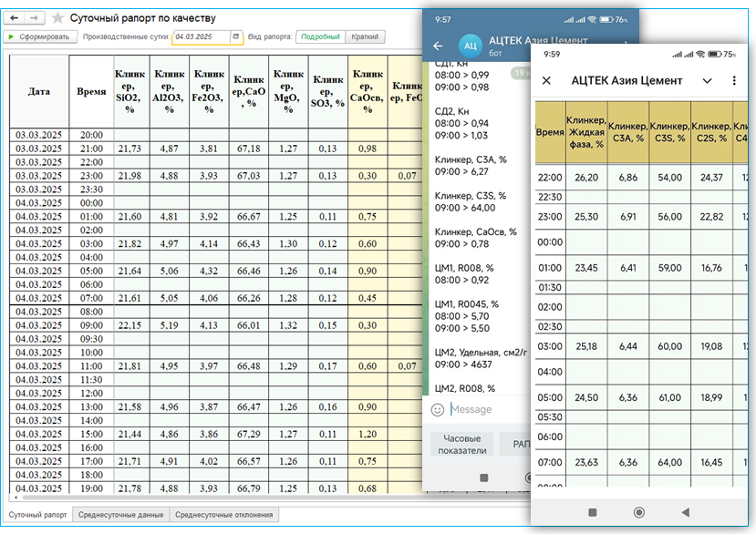This screenshot has height=534, width=756.
Task: Click the Клинкер C3S column header in the phone table
Action: coord(669,132)
